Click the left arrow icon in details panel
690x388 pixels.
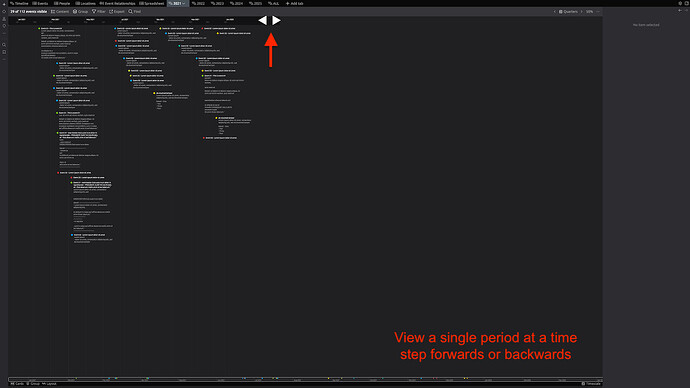coord(680,10)
